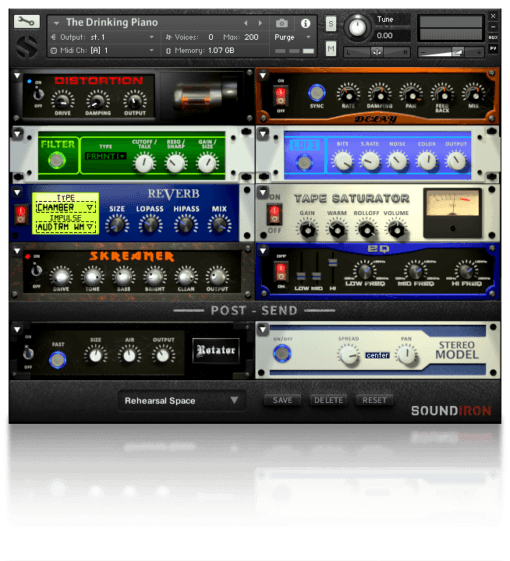
Task: Mute the instrument with the M button
Action: pos(331,48)
